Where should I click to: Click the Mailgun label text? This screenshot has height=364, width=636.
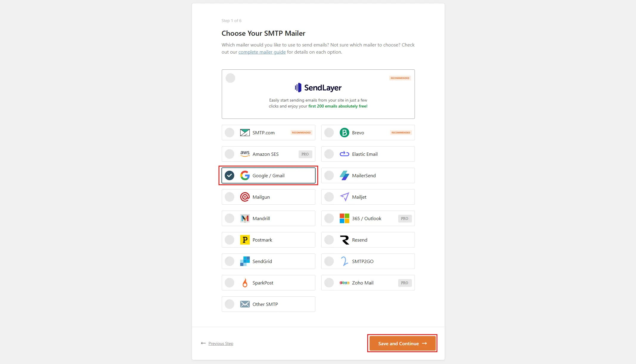coord(261,197)
